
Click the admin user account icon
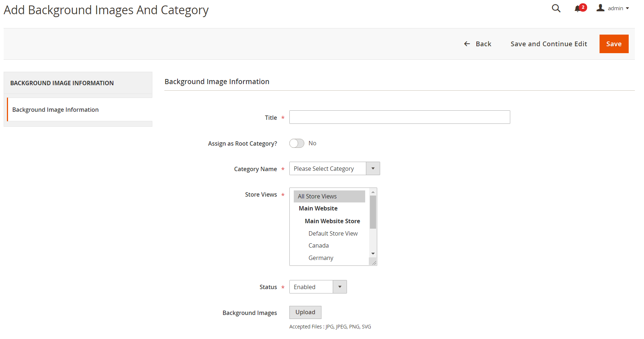coord(600,8)
